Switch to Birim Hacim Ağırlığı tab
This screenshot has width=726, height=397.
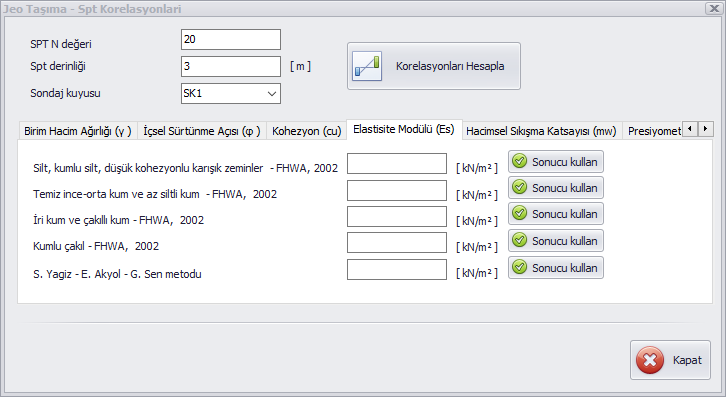point(78,131)
